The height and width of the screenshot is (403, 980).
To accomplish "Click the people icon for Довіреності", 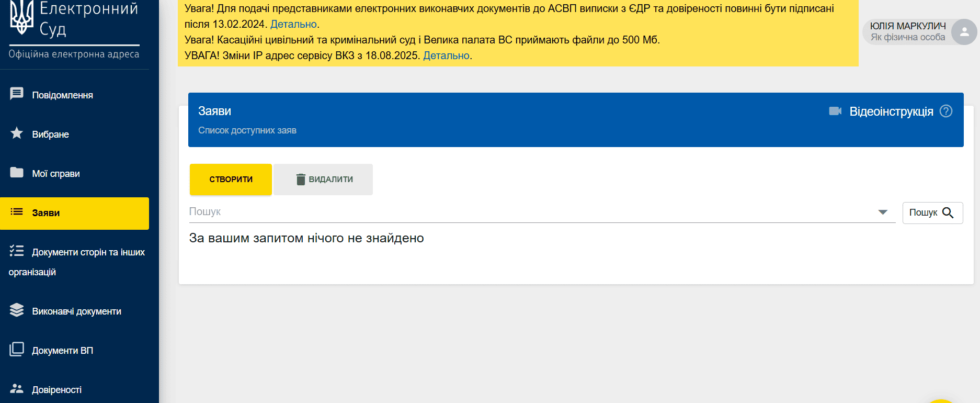I will (x=17, y=389).
